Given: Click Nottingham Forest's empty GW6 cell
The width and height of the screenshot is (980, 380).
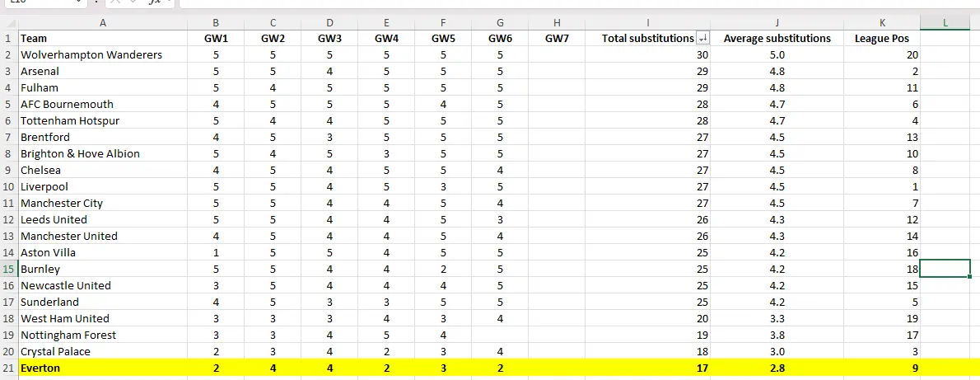Looking at the screenshot, I should click(501, 335).
